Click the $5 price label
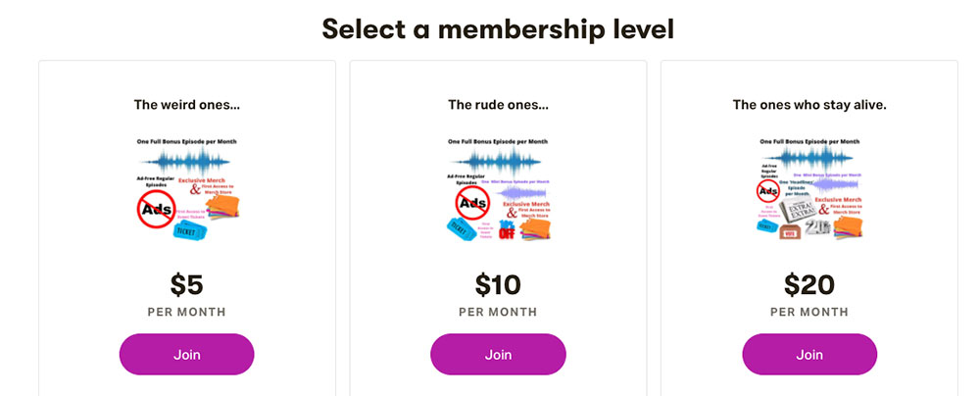The width and height of the screenshot is (980, 396). tap(187, 285)
